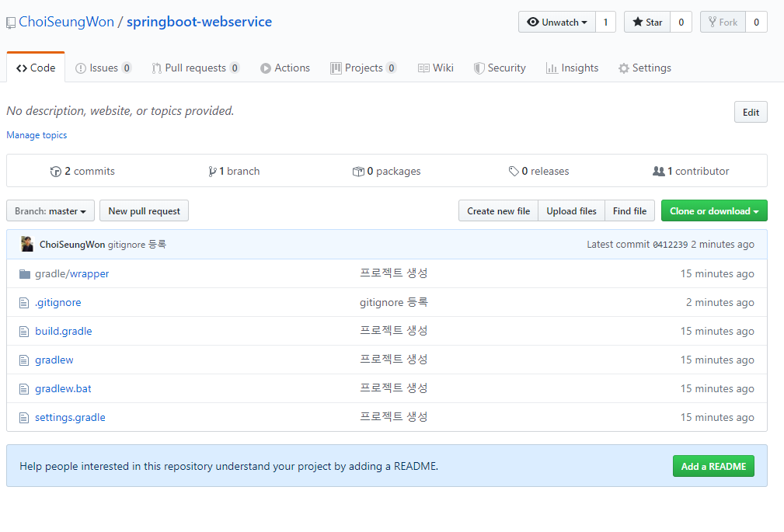Go to the Actions tab
The height and width of the screenshot is (532, 784).
(285, 68)
